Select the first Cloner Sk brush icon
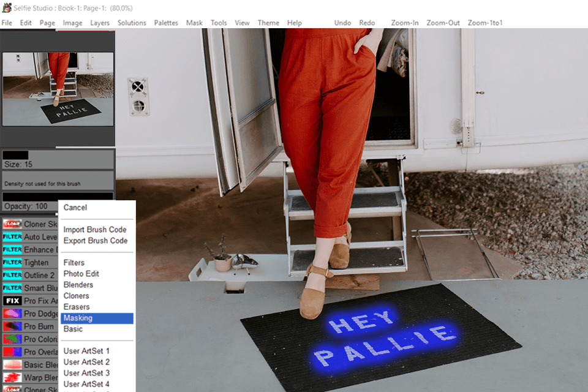This screenshot has height=392, width=588. [12, 224]
